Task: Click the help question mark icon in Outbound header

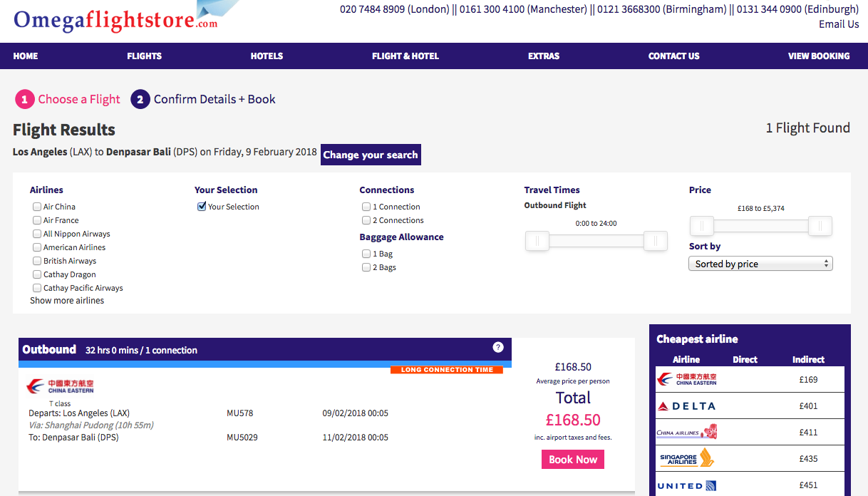Action: [x=498, y=347]
